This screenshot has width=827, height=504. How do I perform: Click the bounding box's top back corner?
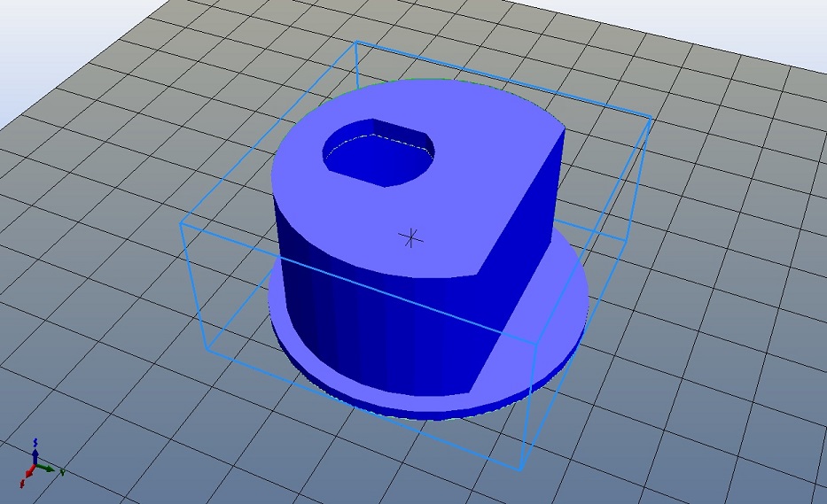pos(355,42)
